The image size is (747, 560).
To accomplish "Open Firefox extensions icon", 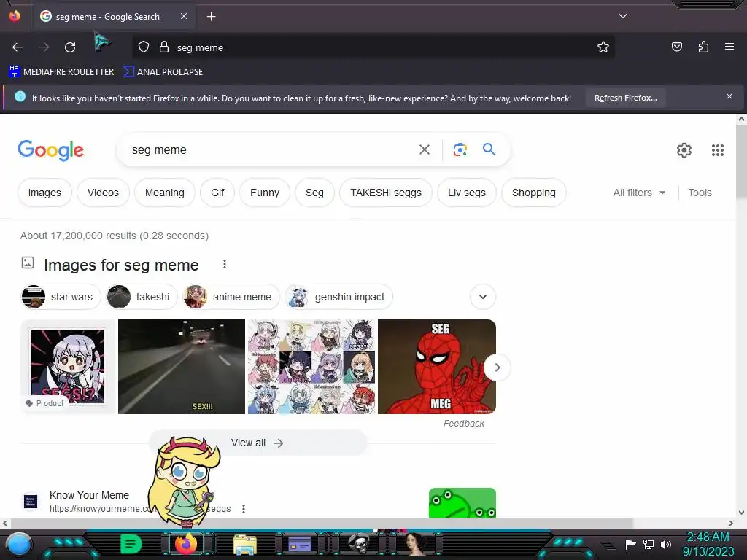I will point(704,47).
